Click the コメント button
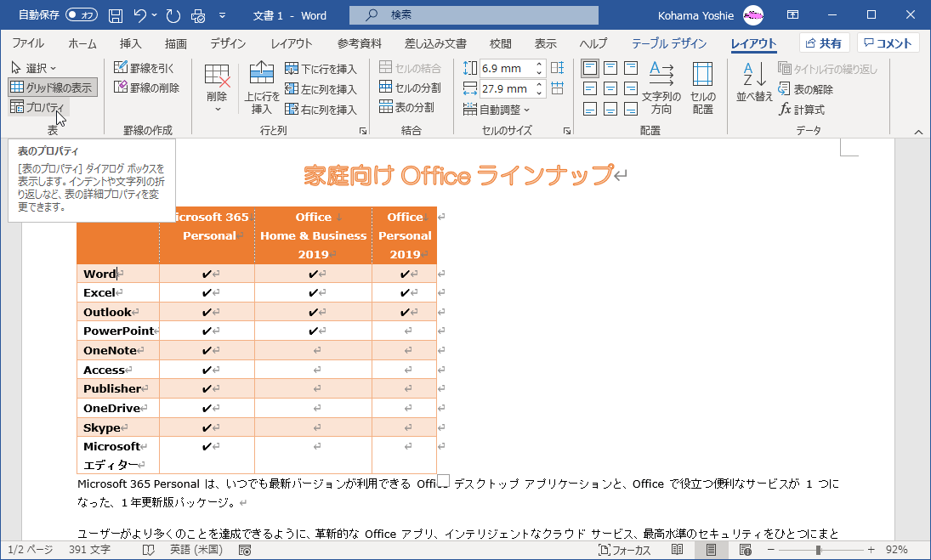Viewport: 931px width, 560px height. (x=888, y=43)
